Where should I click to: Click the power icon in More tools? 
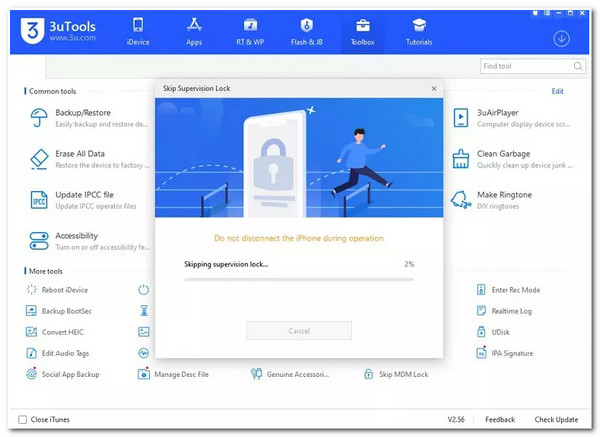point(143,290)
